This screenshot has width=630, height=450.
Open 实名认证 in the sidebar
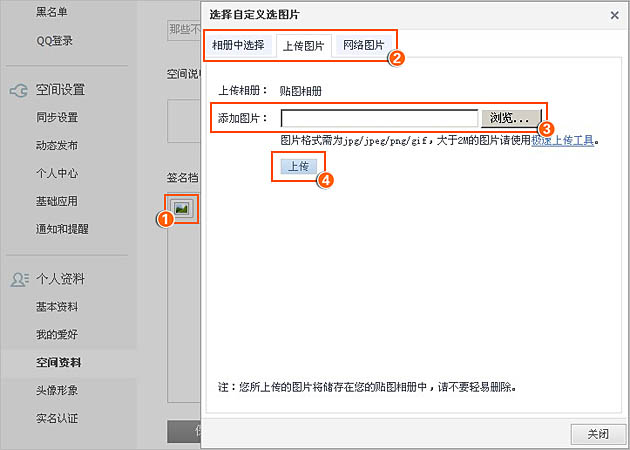57,418
